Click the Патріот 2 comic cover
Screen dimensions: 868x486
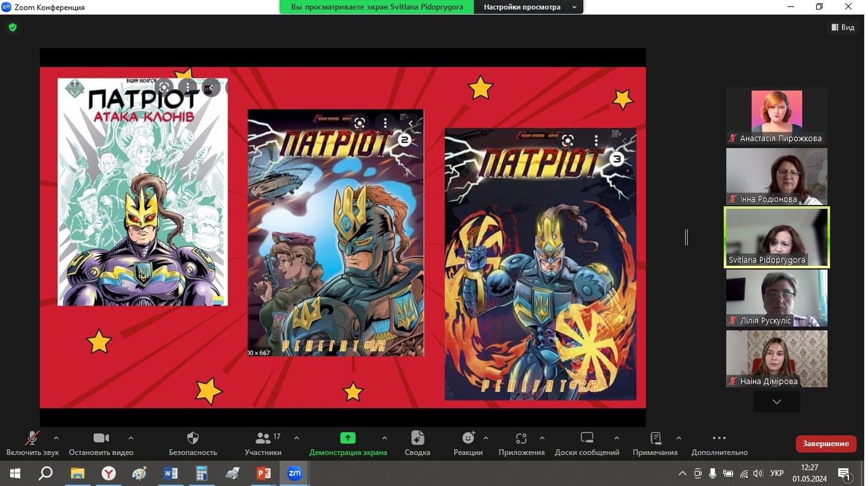point(335,233)
